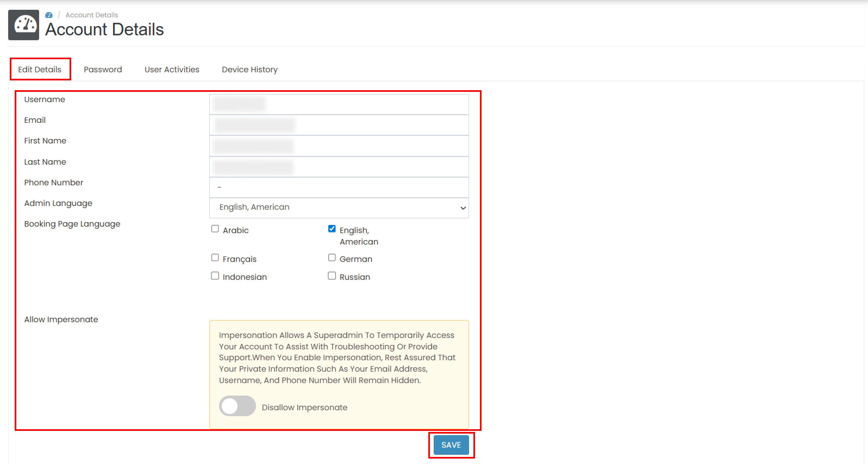This screenshot has height=464, width=868.
Task: Click the Admin Language dropdown chevron arrow
Action: pyautogui.click(x=463, y=208)
